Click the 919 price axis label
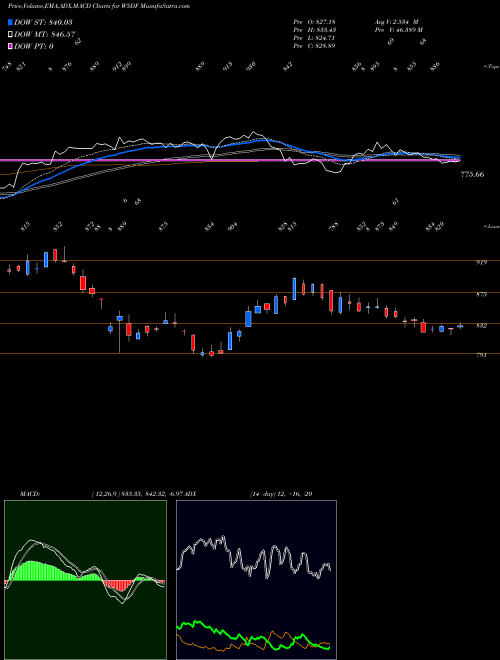Image resolution: width=500 pixels, height=660 pixels. tap(481, 262)
